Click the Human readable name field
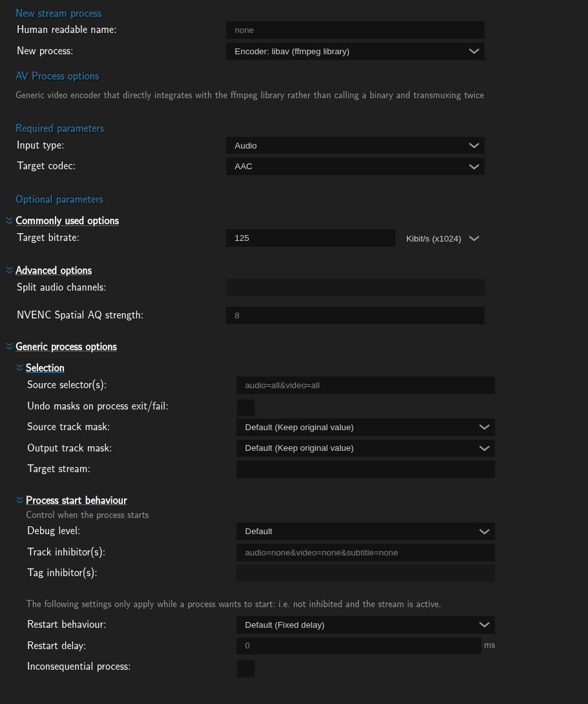 [355, 30]
